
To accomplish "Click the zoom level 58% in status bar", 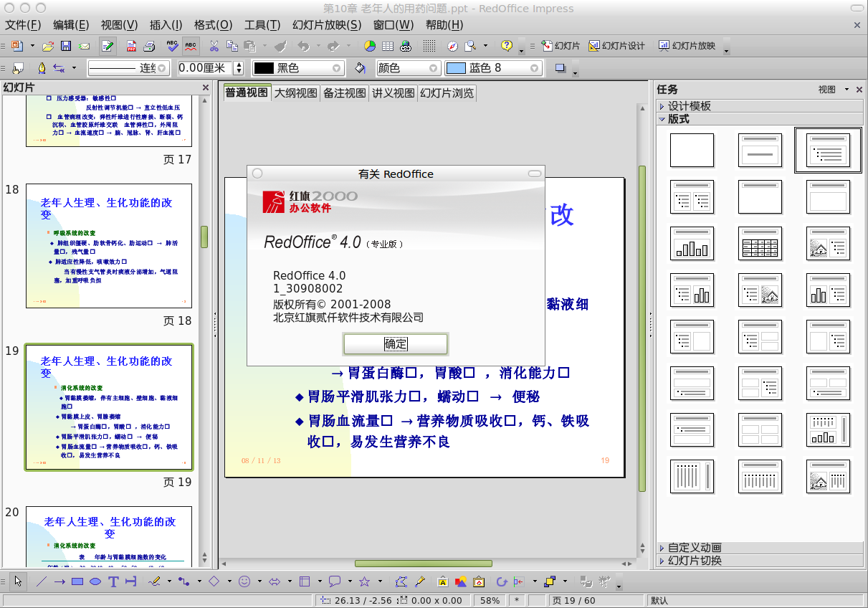I will click(x=490, y=601).
